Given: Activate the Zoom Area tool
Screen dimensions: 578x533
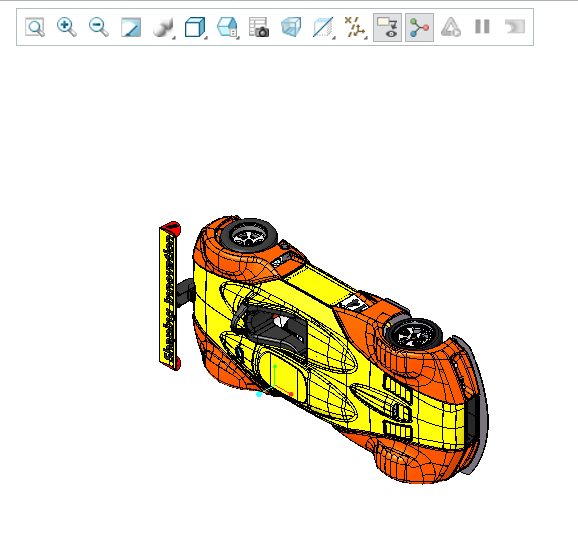Looking at the screenshot, I should tap(35, 27).
